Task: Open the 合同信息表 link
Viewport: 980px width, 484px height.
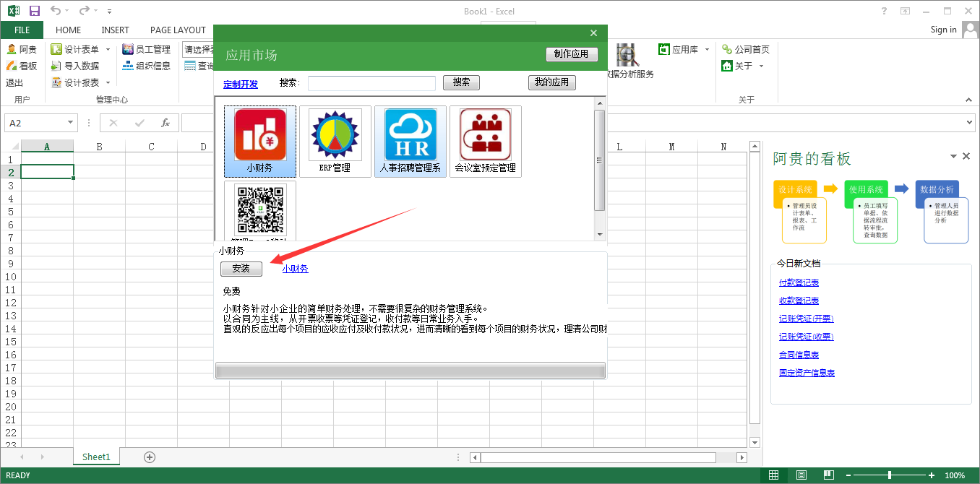Action: pos(799,355)
